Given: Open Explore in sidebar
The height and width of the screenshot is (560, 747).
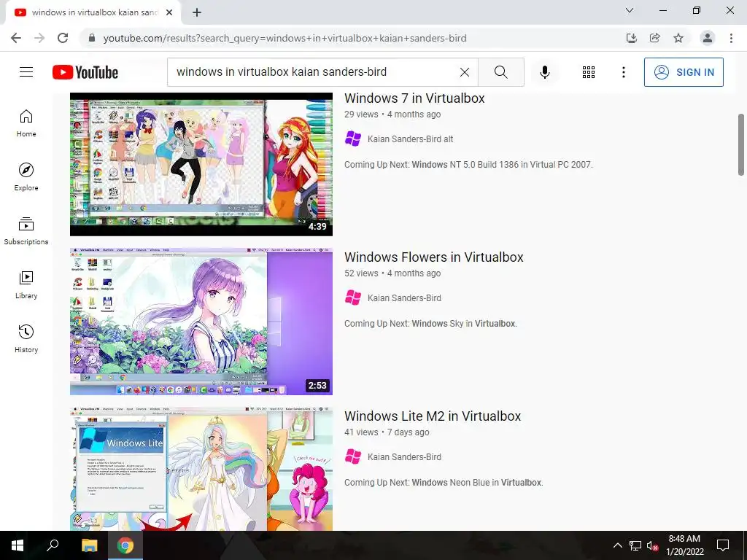Looking at the screenshot, I should [26, 177].
